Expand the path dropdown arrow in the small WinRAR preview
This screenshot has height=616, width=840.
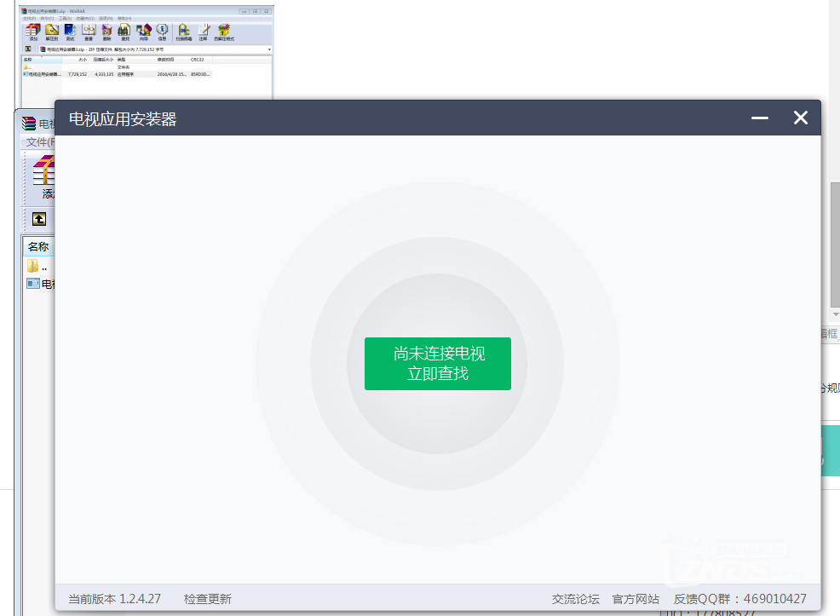click(269, 49)
